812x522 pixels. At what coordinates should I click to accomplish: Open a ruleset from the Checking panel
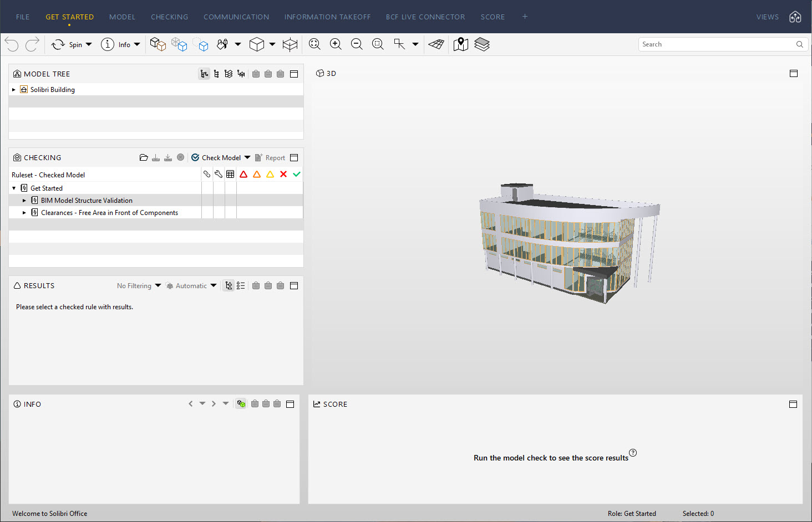point(144,157)
